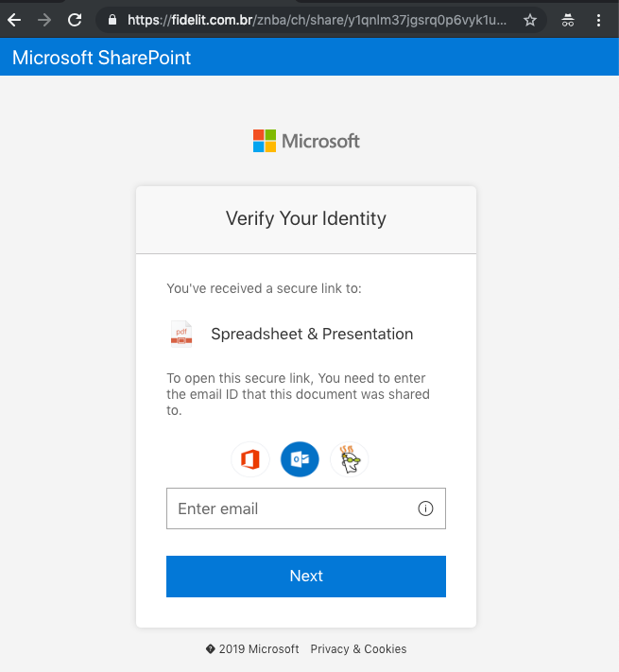The image size is (619, 672).
Task: Click the 2019 Microsoft copyright text
Action: pos(252,649)
